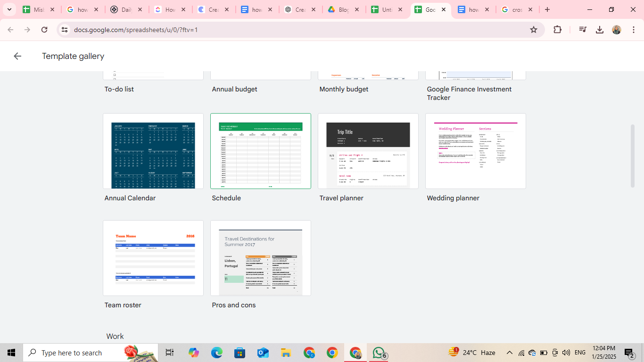Open the 24°C Haze weather widget
The height and width of the screenshot is (362, 644).
pyautogui.click(x=472, y=353)
